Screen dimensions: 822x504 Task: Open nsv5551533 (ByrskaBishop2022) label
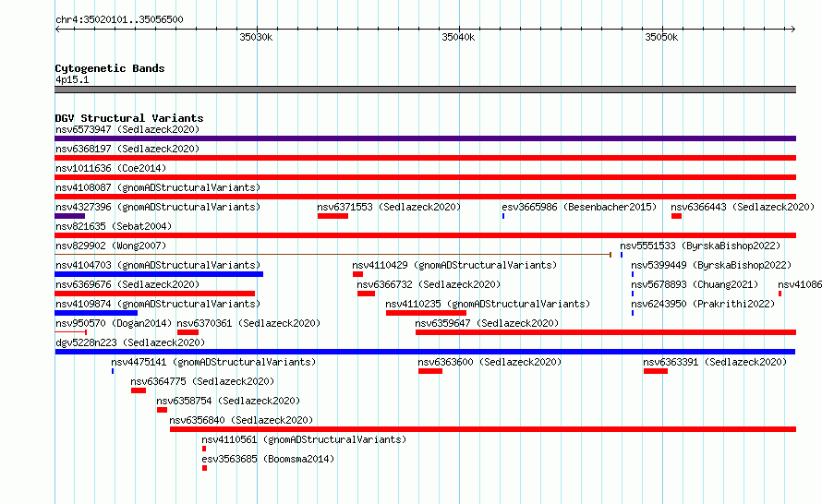pyautogui.click(x=700, y=246)
